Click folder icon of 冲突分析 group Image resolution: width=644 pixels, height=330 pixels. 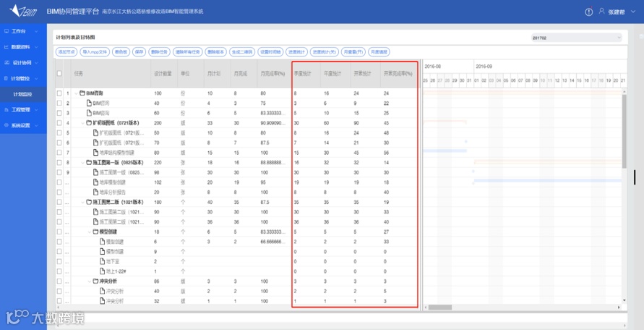point(95,282)
